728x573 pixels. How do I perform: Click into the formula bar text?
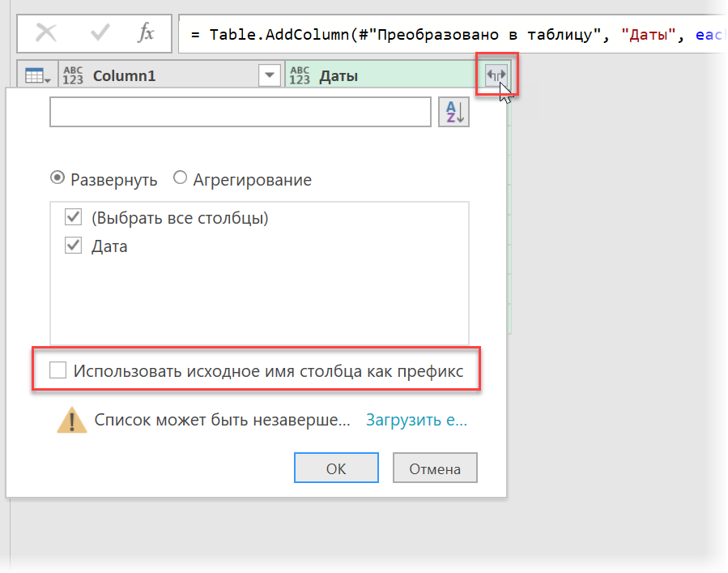pyautogui.click(x=453, y=34)
